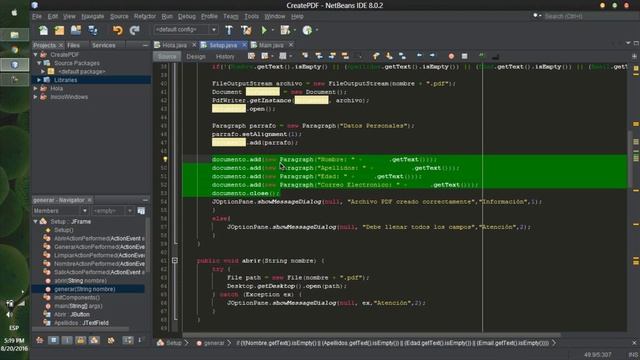Viewport: 640px width, 360px height.
Task: Click the left-pointing arrow in the editor toolbar
Action: [x=419, y=56]
